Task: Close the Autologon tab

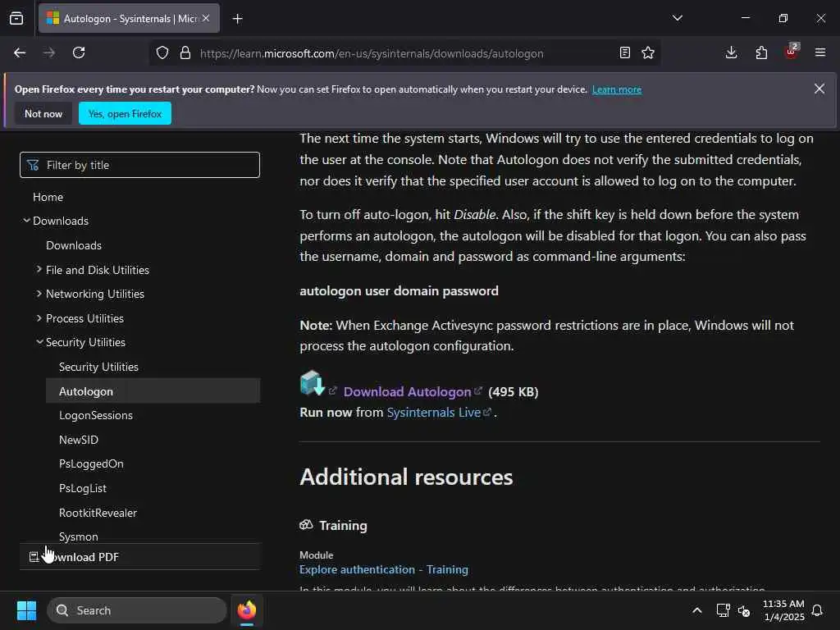Action: coord(206,18)
